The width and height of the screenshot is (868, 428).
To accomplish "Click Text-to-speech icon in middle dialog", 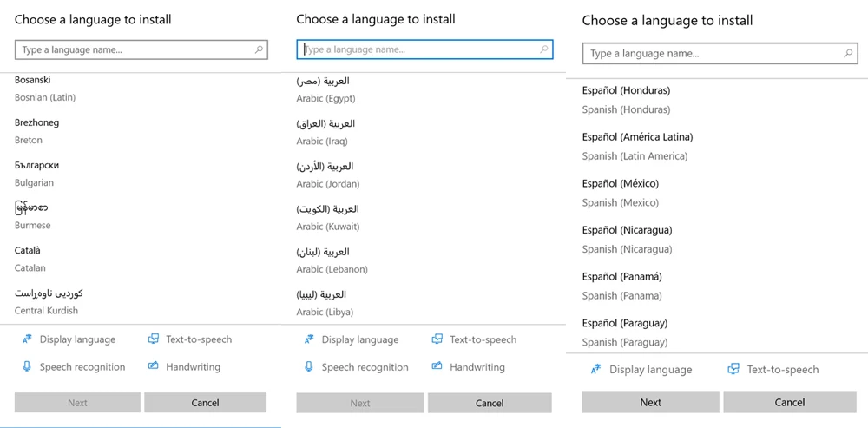I will click(x=437, y=339).
